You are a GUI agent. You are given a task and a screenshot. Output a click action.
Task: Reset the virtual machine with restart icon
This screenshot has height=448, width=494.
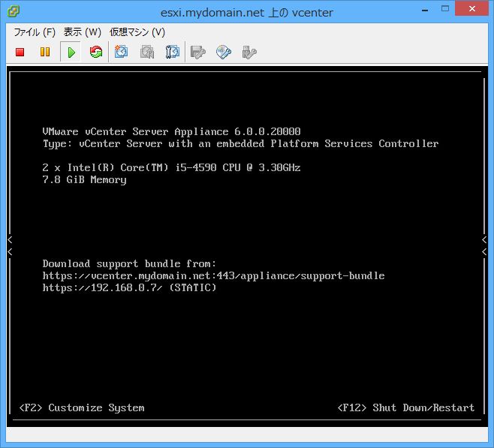pyautogui.click(x=96, y=52)
